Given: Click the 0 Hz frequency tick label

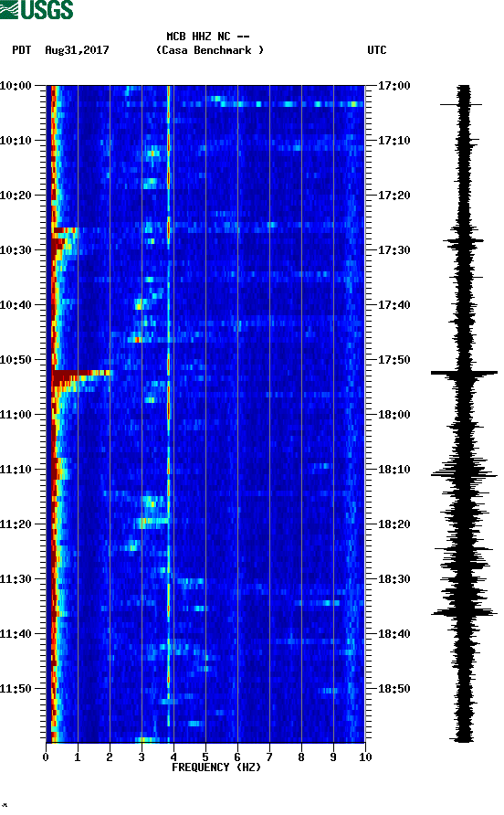Looking at the screenshot, I should [x=46, y=757].
